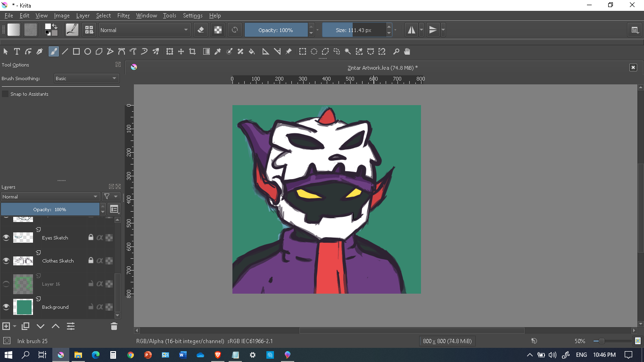Open the Select menu
The image size is (644, 362).
click(x=103, y=16)
